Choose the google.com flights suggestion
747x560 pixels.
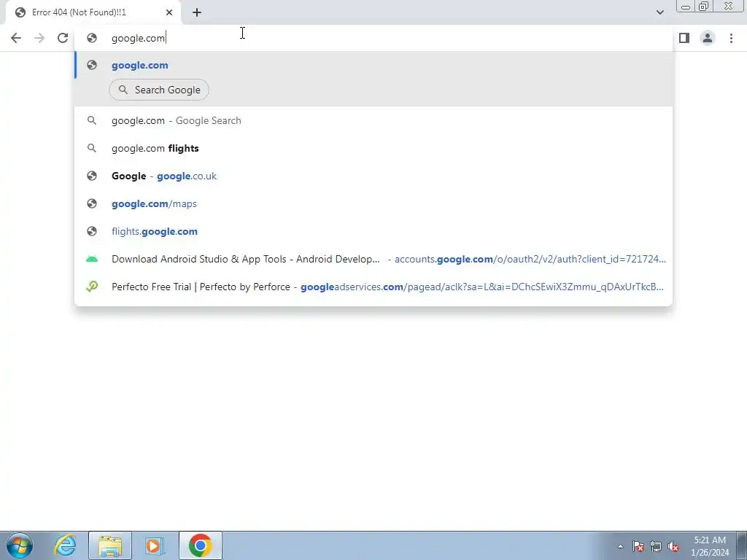pyautogui.click(x=373, y=148)
